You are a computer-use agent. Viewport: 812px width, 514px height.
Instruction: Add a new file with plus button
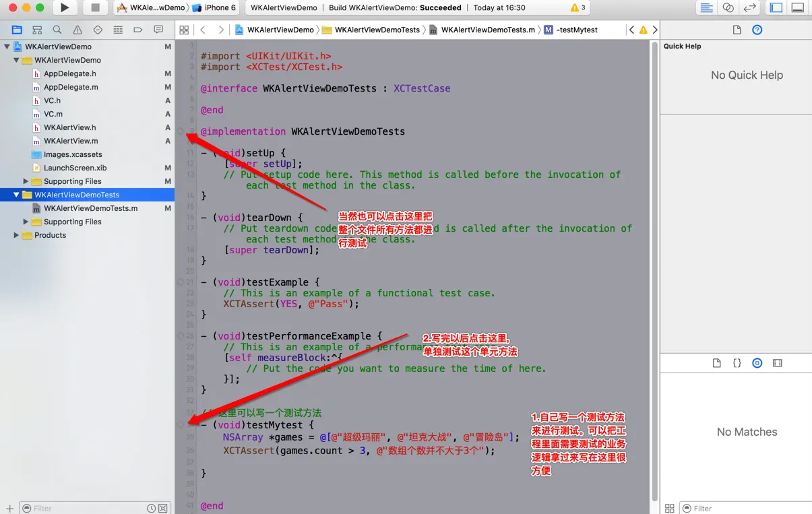pyautogui.click(x=9, y=509)
